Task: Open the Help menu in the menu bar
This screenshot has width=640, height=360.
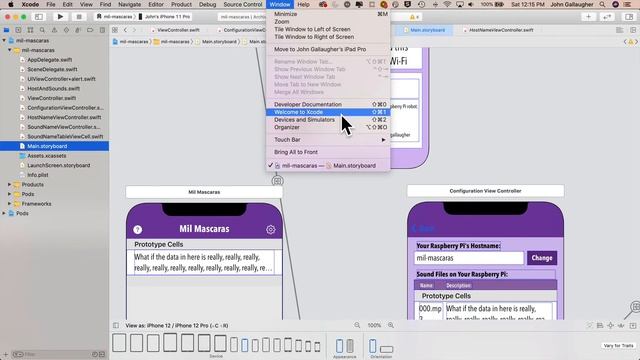Action: (303, 4)
